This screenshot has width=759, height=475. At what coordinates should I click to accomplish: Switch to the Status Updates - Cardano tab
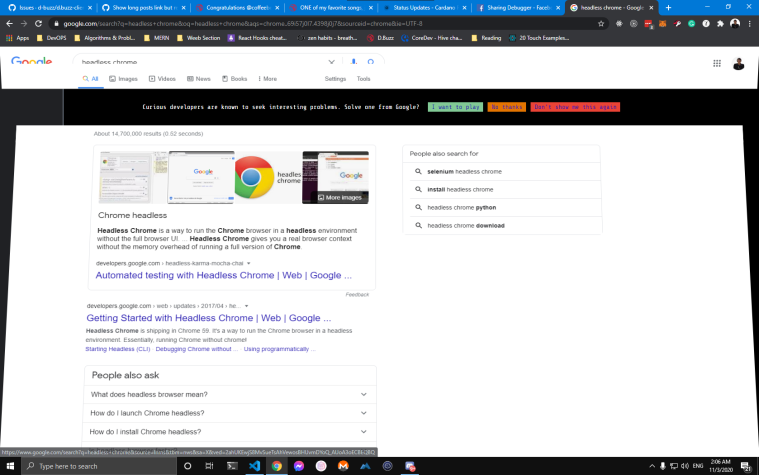click(x=423, y=7)
